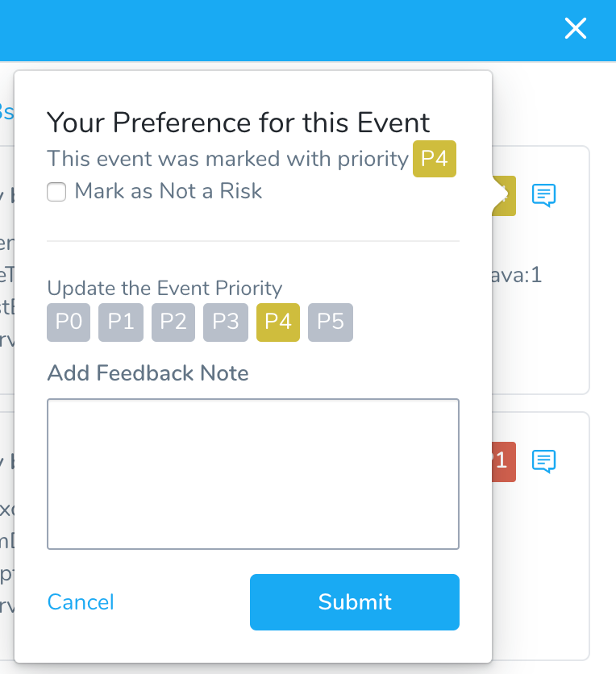Screen dimensions: 616x674
Task: Focus the Add Feedback Note text area
Action: 253,474
